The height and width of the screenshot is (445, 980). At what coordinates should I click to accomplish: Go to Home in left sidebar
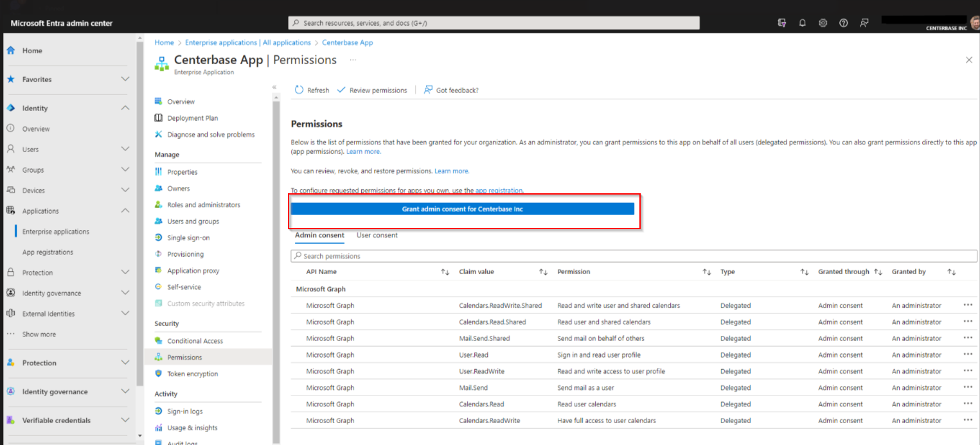coord(32,51)
